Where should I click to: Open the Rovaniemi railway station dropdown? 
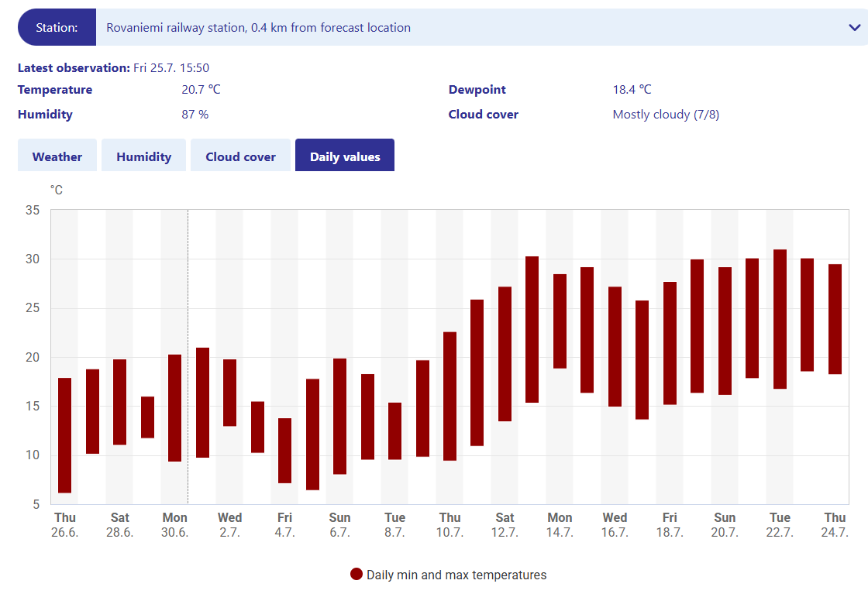(465, 28)
